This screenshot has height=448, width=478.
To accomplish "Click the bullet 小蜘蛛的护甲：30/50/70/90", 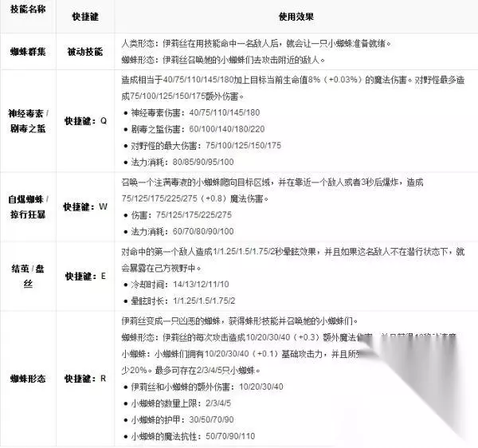I will pyautogui.click(x=179, y=419).
